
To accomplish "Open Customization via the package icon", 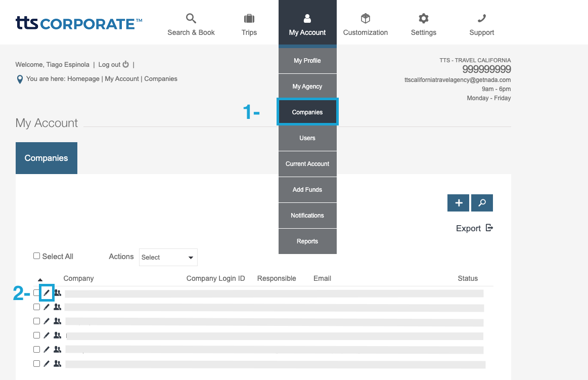I will (365, 18).
